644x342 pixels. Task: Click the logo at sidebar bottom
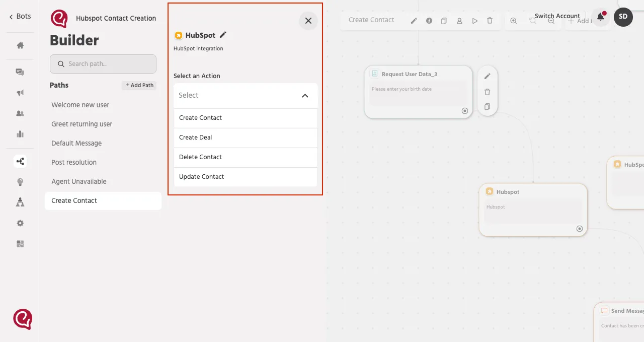coord(23,319)
